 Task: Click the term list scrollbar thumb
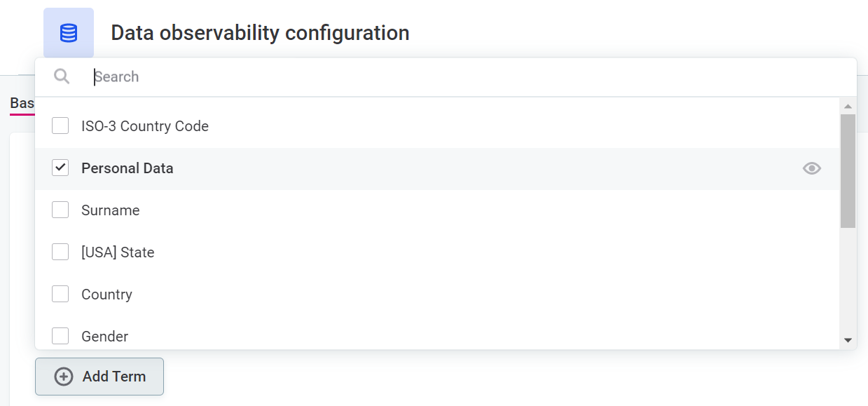pos(848,170)
